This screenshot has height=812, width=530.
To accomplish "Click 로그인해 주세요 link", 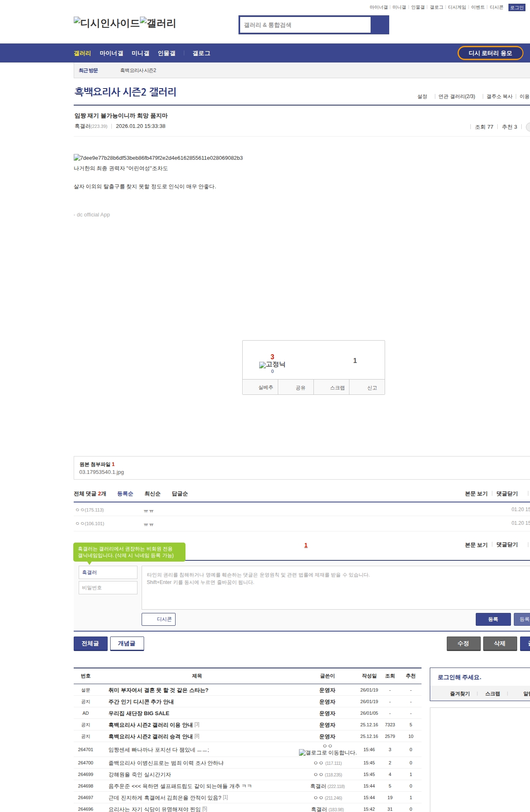I will [460, 677].
